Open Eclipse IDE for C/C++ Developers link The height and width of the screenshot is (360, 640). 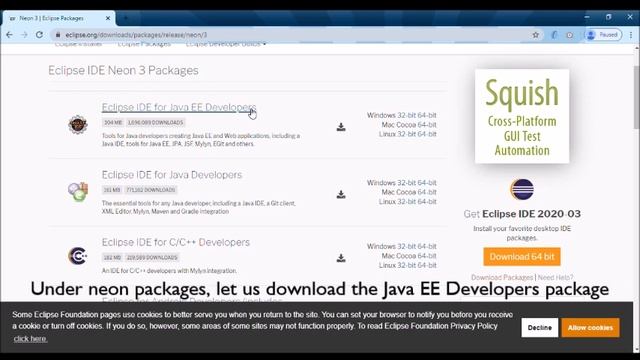pos(176,242)
